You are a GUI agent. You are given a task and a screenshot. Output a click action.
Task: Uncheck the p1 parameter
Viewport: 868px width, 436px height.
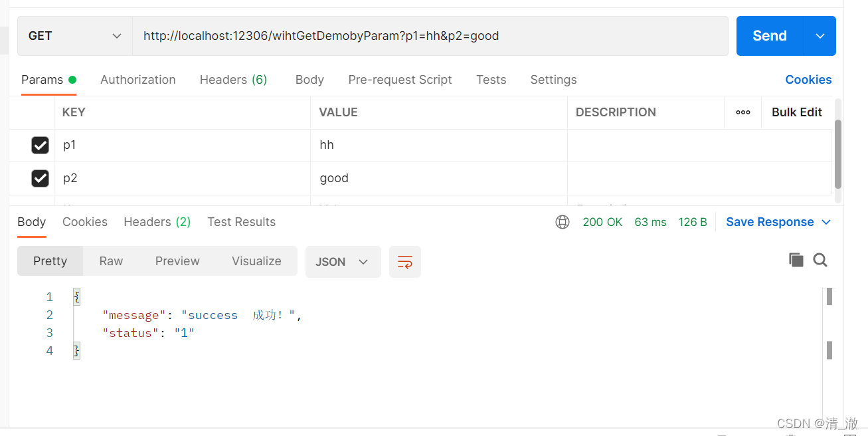(40, 145)
